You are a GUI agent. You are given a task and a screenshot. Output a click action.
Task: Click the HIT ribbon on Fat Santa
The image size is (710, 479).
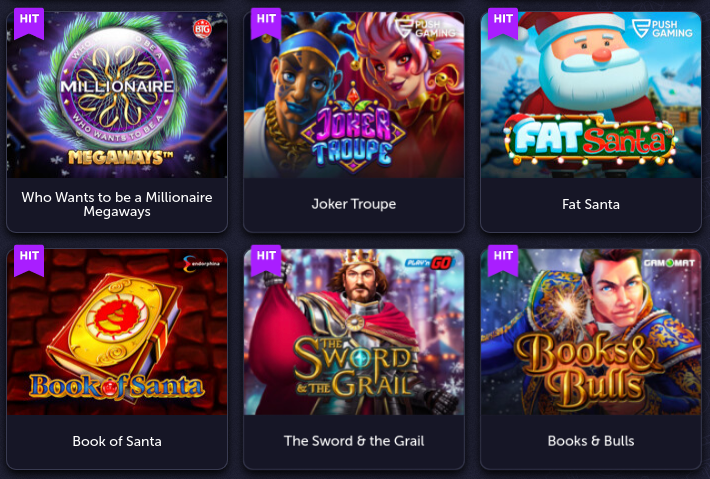tap(503, 23)
